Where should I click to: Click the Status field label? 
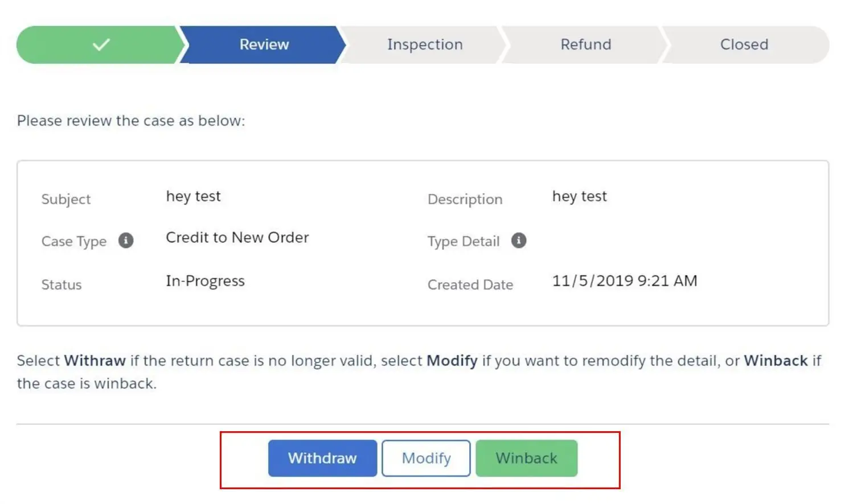[61, 284]
